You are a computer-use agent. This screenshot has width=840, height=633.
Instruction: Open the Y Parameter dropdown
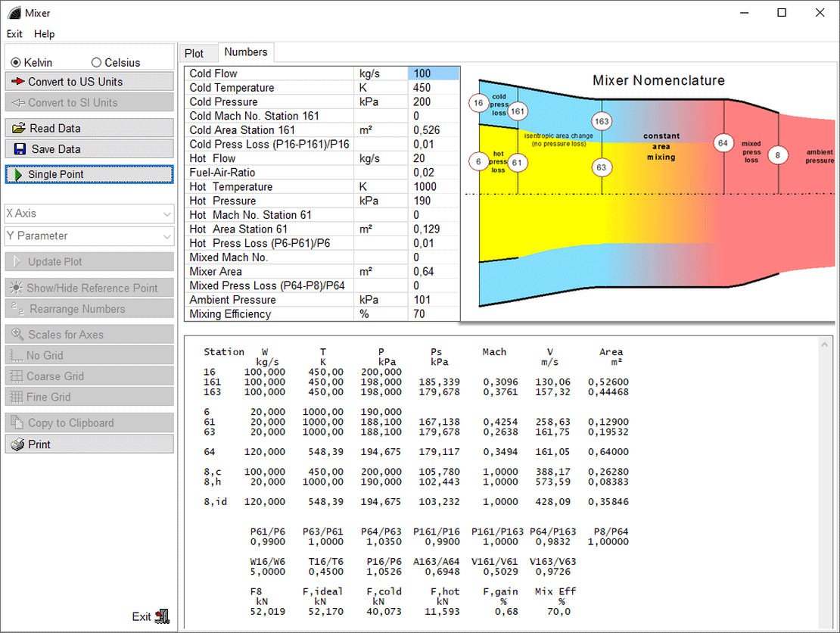click(x=89, y=236)
